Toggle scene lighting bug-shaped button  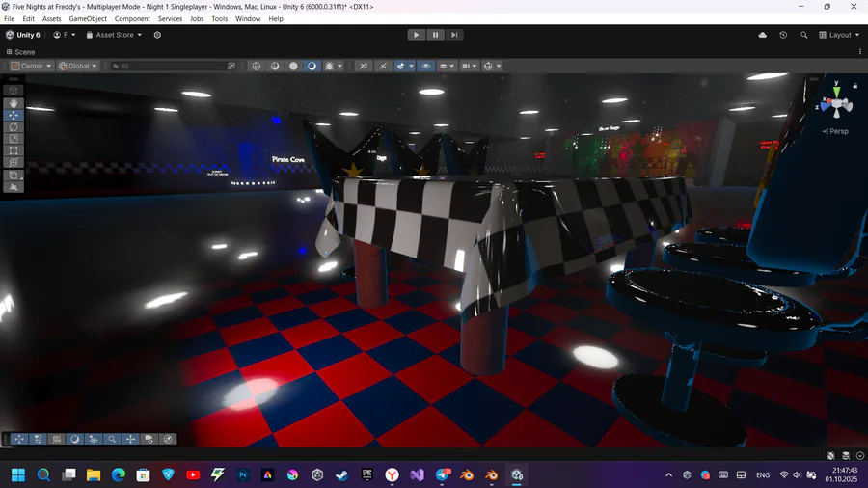click(330, 66)
